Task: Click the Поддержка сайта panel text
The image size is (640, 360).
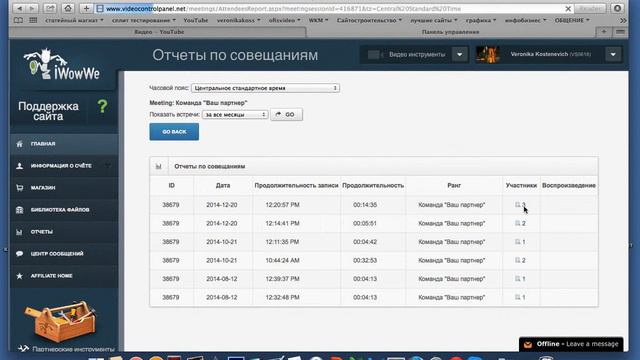Action: click(x=48, y=111)
